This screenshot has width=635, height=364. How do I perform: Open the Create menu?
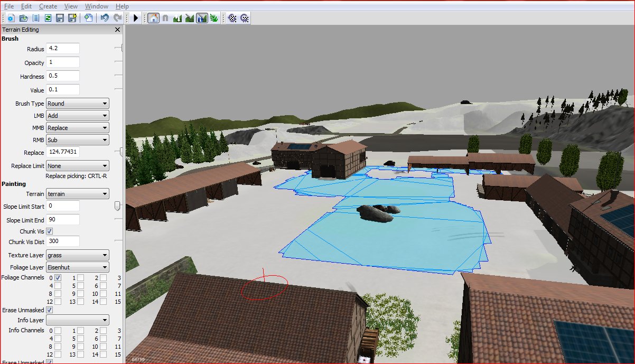[x=48, y=6]
